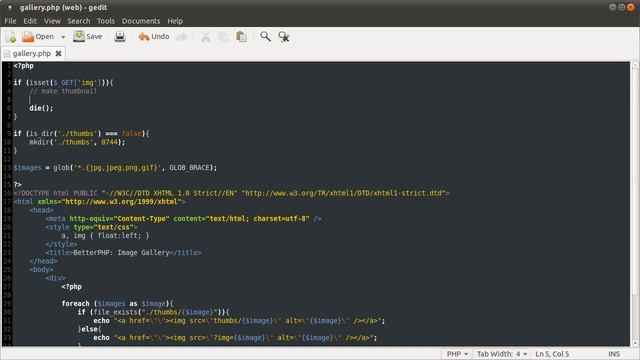The image size is (640, 360).
Task: Click the Open folder icon
Action: 28,37
